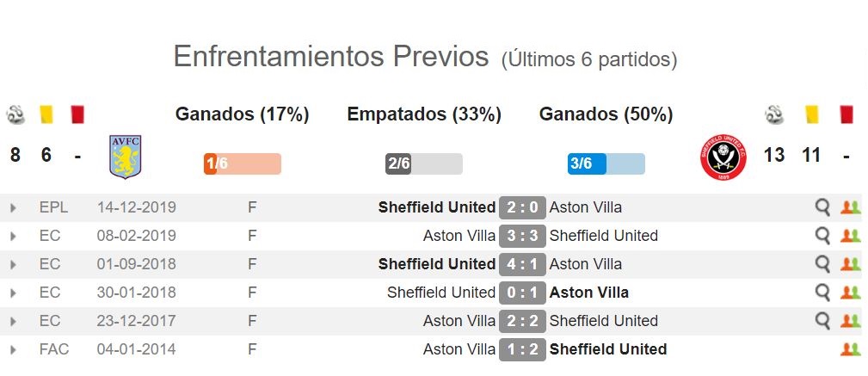Click the Aston Villa club crest
868x376 pixels.
(125, 157)
